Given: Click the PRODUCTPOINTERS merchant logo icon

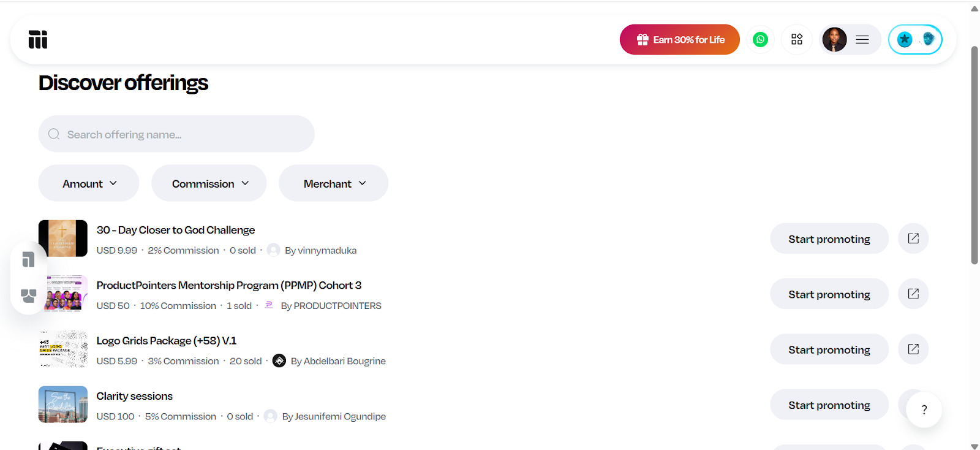Looking at the screenshot, I should click(269, 305).
